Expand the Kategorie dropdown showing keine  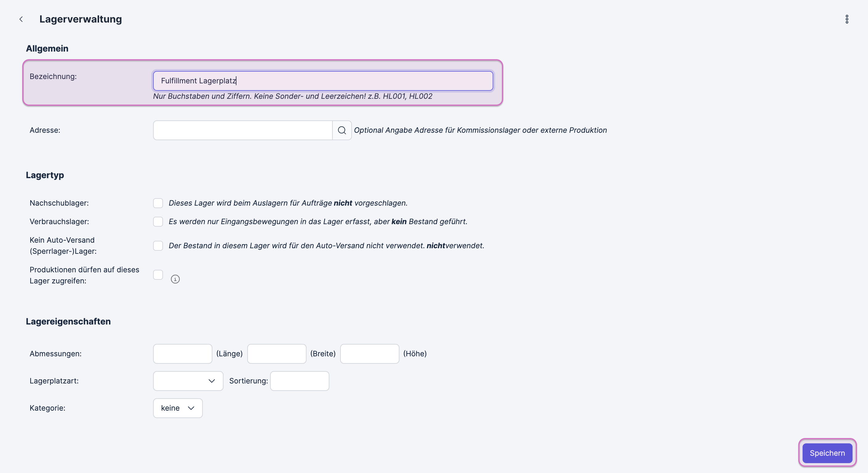177,408
